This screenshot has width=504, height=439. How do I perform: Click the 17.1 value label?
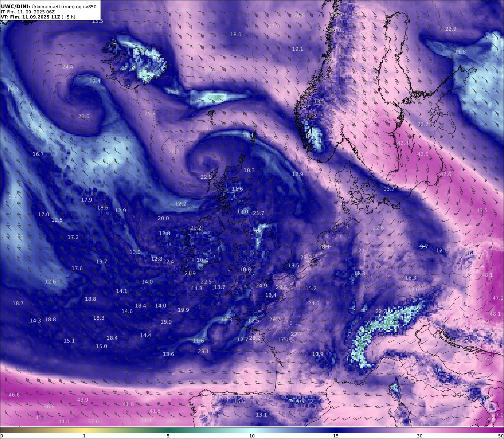tap(283, 339)
